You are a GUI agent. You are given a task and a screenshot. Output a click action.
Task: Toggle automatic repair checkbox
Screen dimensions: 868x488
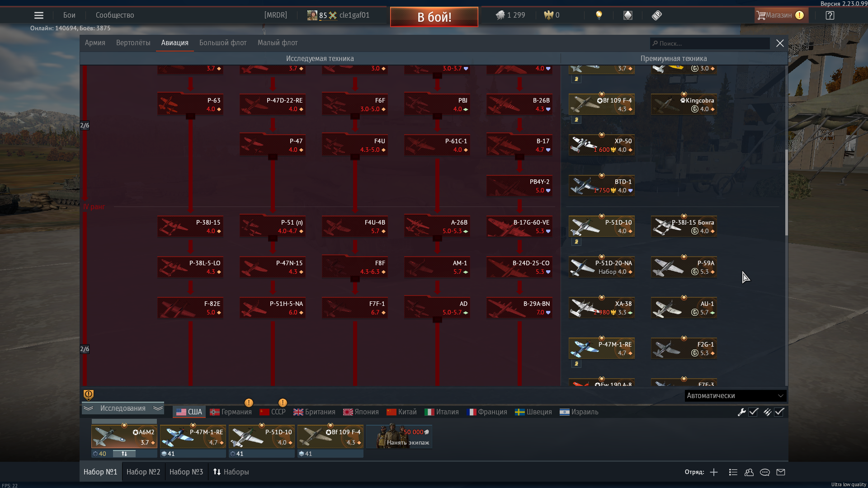(x=753, y=412)
